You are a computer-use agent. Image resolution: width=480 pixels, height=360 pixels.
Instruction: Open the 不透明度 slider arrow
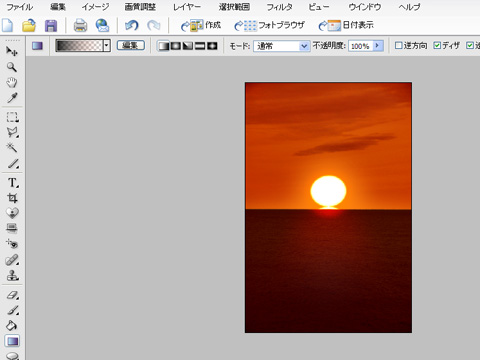pos(377,46)
